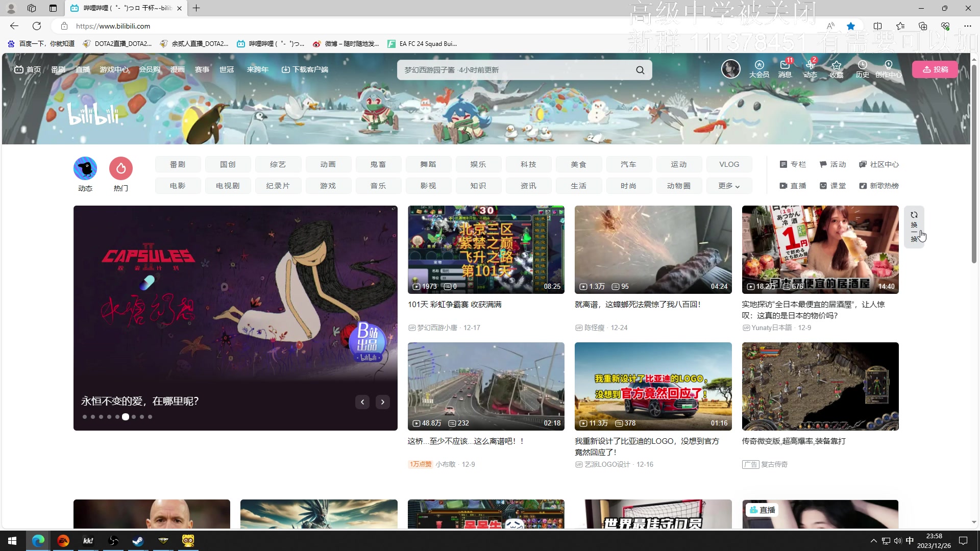Click 下载客户端 in top navigation
Screen dimensions: 980x551
(x=305, y=69)
